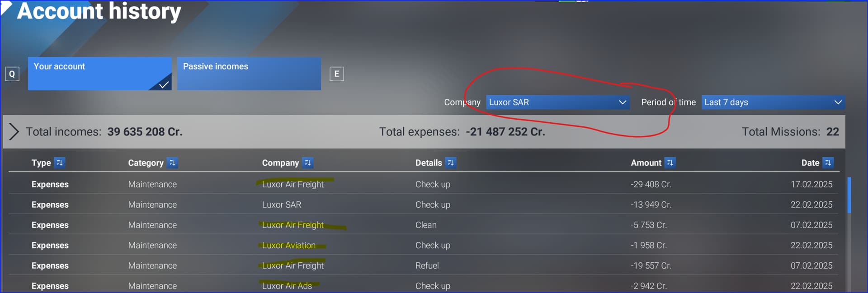Sort the table by Type column icon
The height and width of the screenshot is (293, 868).
(x=59, y=163)
